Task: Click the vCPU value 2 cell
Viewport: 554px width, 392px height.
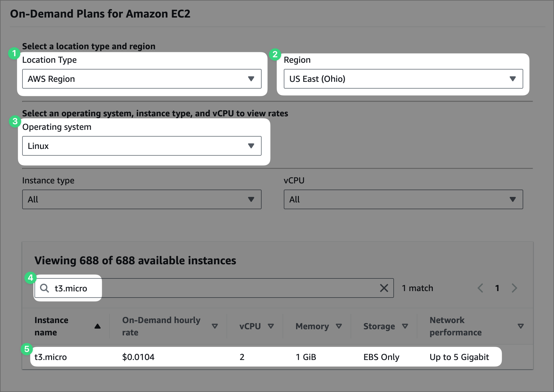Action: [242, 357]
